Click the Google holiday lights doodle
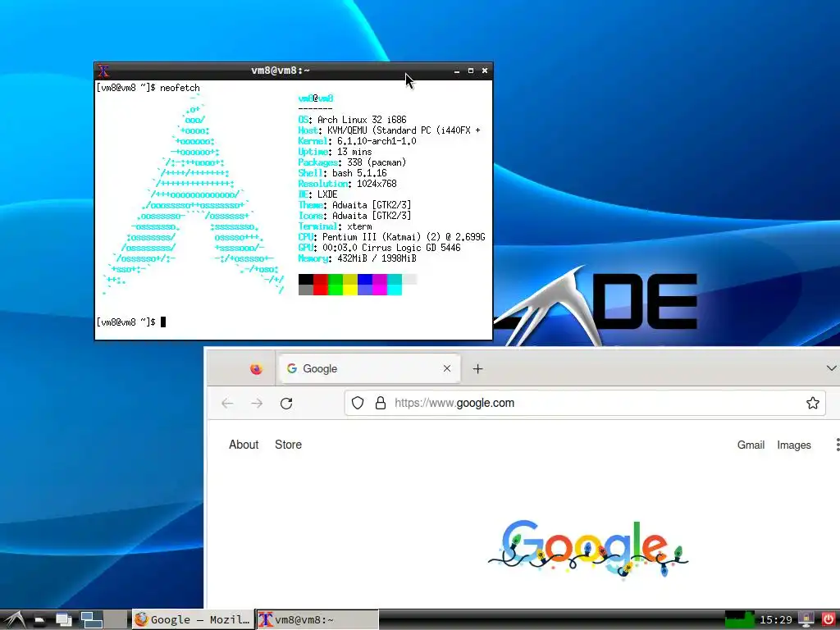 (x=587, y=549)
